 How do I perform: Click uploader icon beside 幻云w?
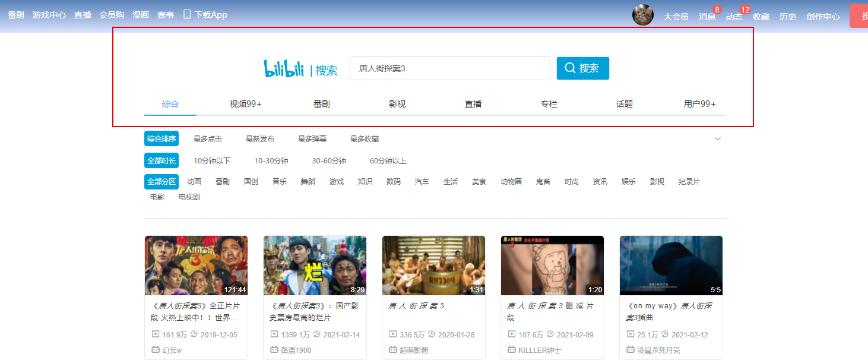[156, 350]
